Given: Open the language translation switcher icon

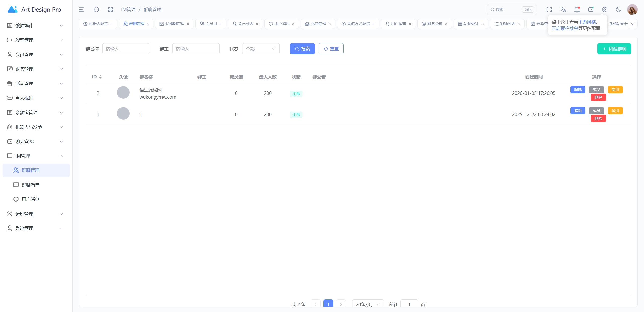Looking at the screenshot, I should [563, 10].
